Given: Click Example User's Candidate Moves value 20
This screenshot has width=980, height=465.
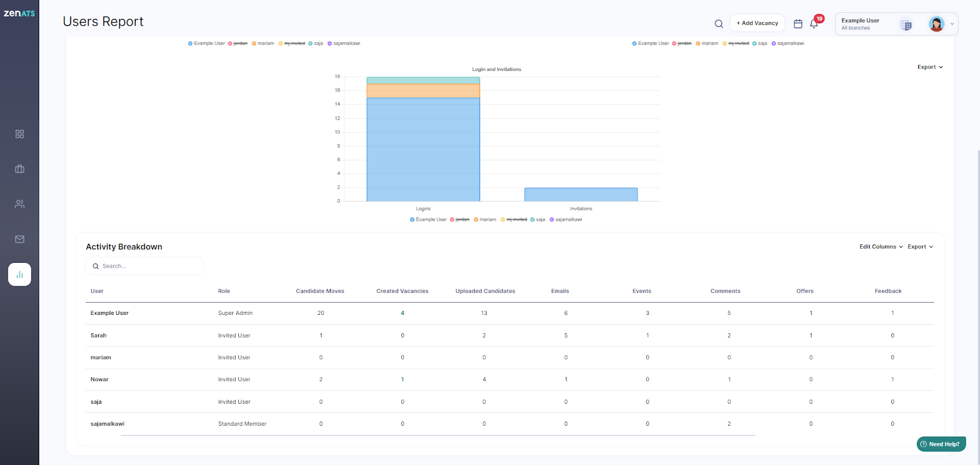Looking at the screenshot, I should pyautogui.click(x=321, y=313).
